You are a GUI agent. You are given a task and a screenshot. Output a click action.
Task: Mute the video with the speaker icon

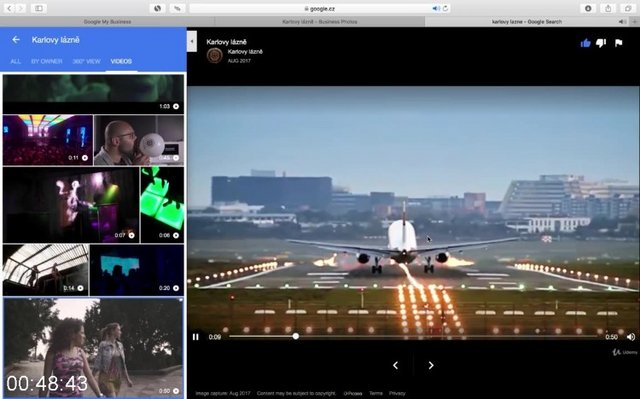tap(631, 337)
